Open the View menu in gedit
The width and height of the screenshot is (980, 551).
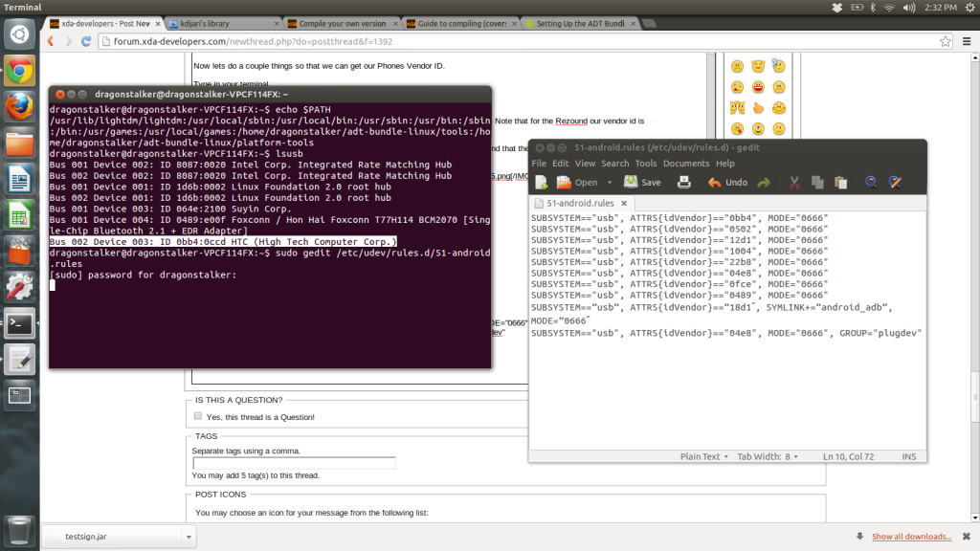[585, 164]
